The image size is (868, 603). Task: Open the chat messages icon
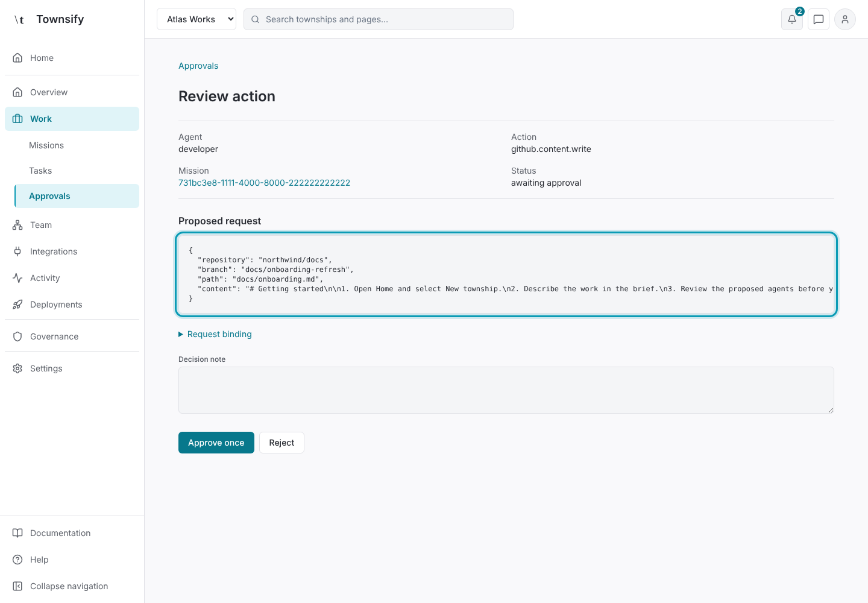[x=819, y=19]
